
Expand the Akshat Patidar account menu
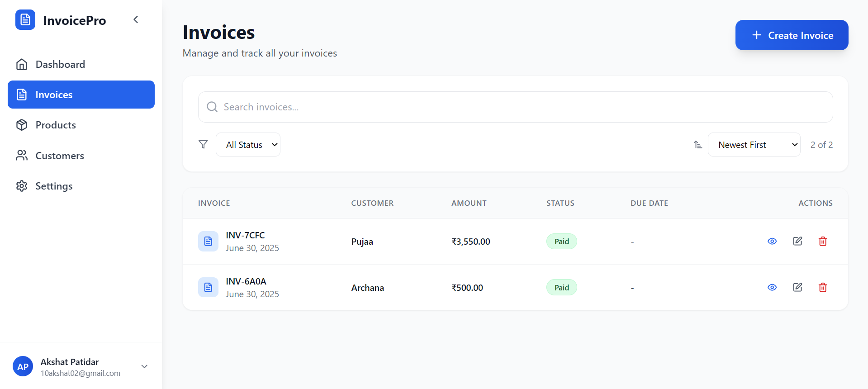click(144, 366)
